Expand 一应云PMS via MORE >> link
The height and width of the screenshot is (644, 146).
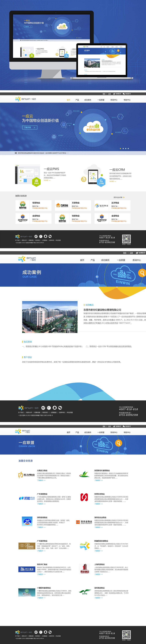(47, 180)
